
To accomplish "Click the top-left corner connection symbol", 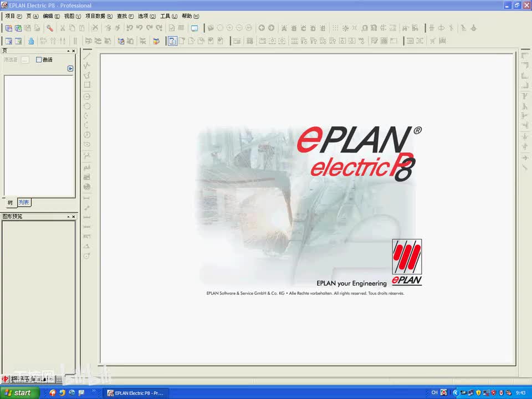I will [525, 55].
